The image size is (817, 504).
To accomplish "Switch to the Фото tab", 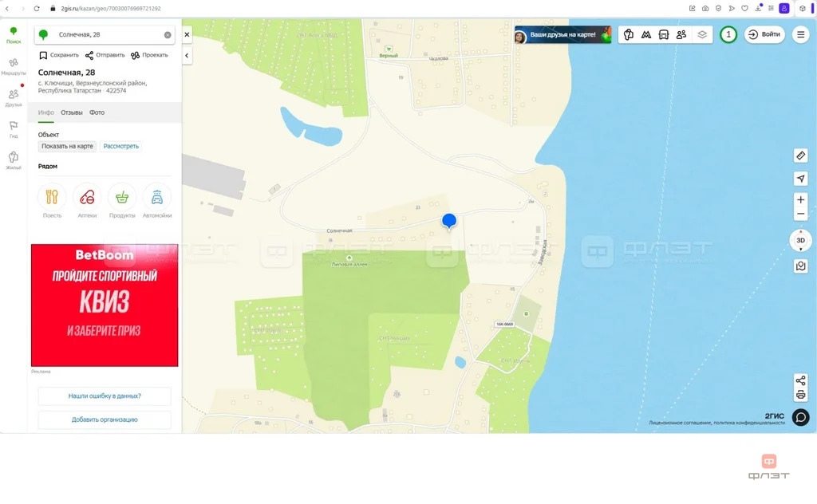I will (97, 112).
